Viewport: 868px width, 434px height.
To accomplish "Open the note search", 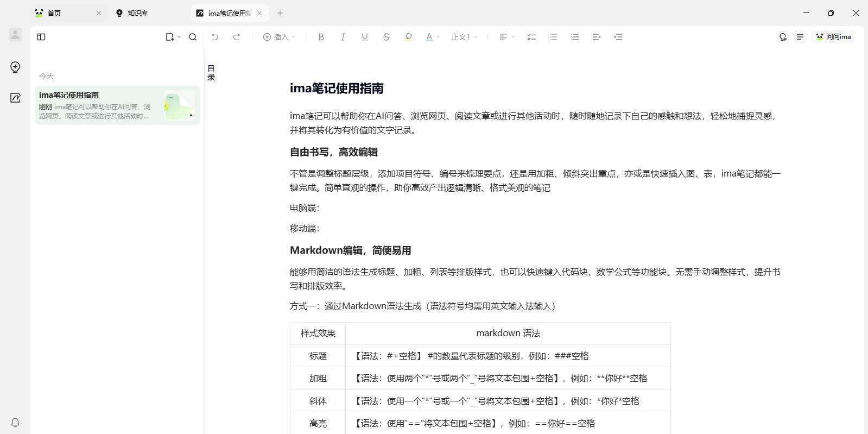I will coord(193,37).
